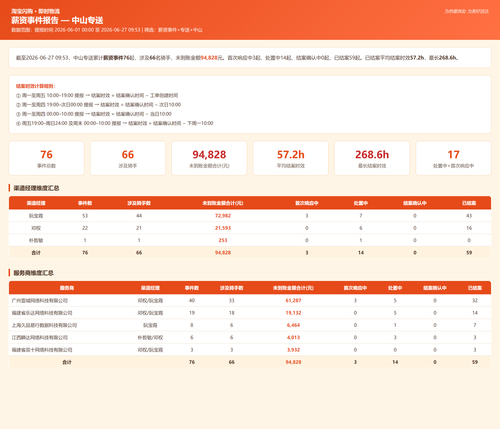Click the 事件数 header in 渠道经理 table

85,203
